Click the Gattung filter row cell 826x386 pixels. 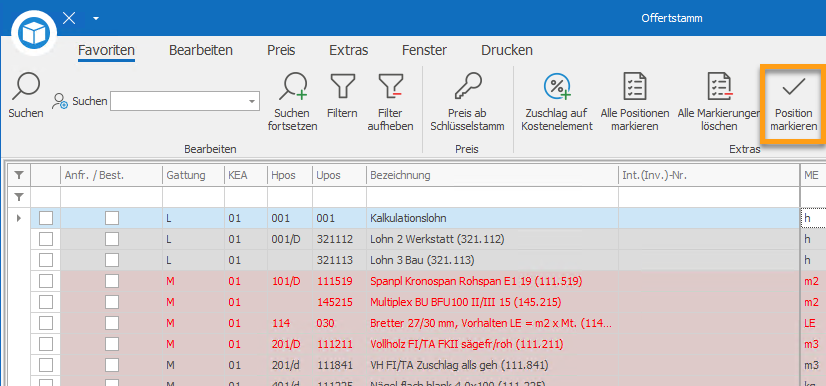click(x=193, y=197)
